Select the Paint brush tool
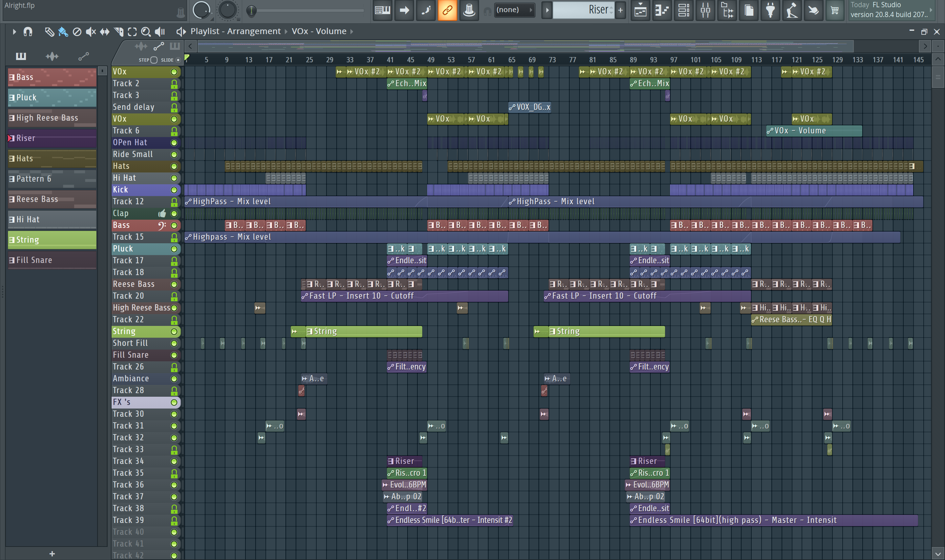The width and height of the screenshot is (945, 560). 63,32
